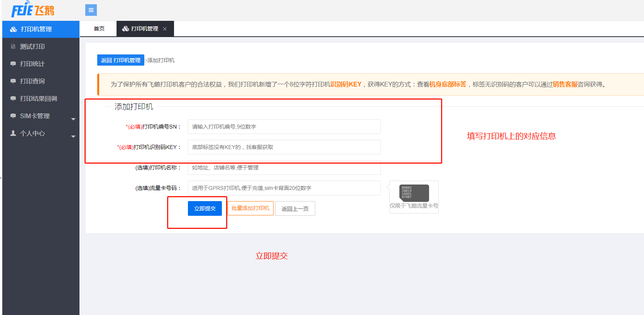This screenshot has width=644, height=315.
Task: Focus the 流量卡号码 input field
Action: tap(284, 188)
